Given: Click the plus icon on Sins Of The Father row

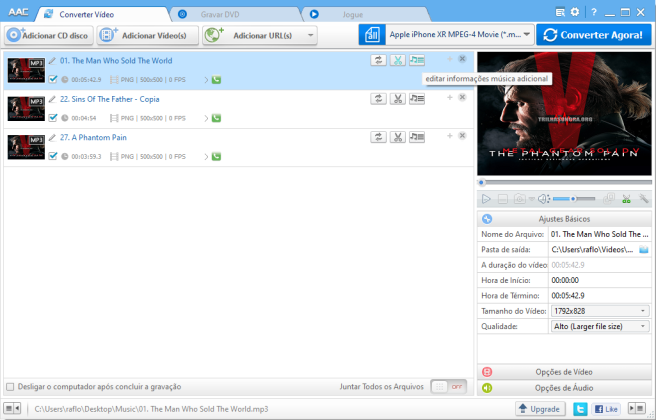Looking at the screenshot, I should click(450, 97).
